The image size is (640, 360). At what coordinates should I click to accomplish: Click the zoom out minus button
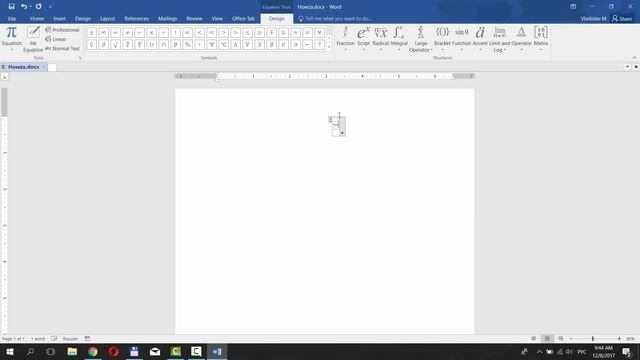[571, 339]
